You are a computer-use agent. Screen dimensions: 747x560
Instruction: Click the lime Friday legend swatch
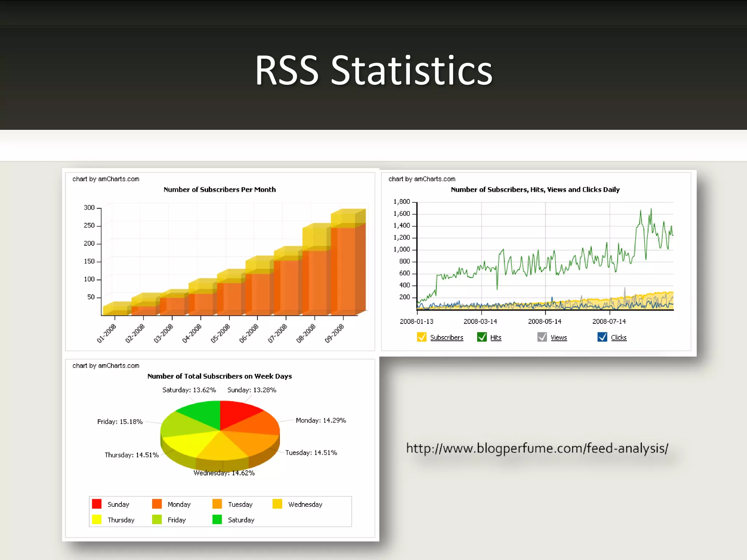click(x=157, y=519)
